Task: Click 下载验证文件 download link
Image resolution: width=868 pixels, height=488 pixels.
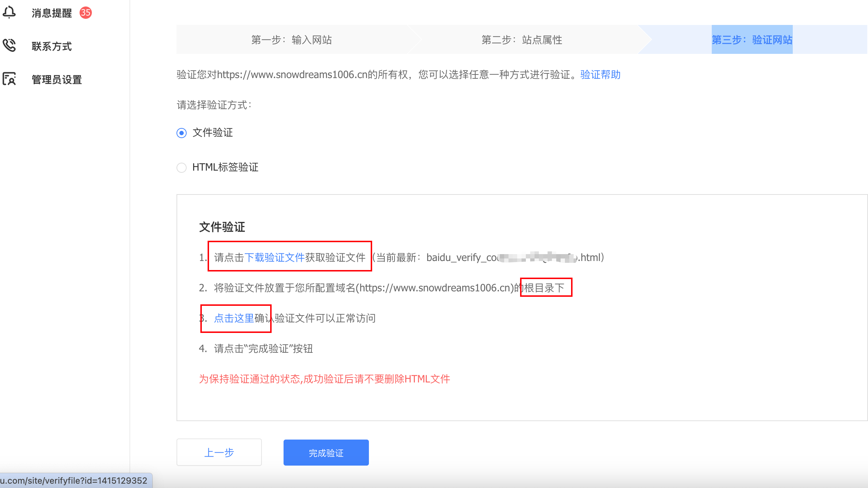Action: click(275, 257)
